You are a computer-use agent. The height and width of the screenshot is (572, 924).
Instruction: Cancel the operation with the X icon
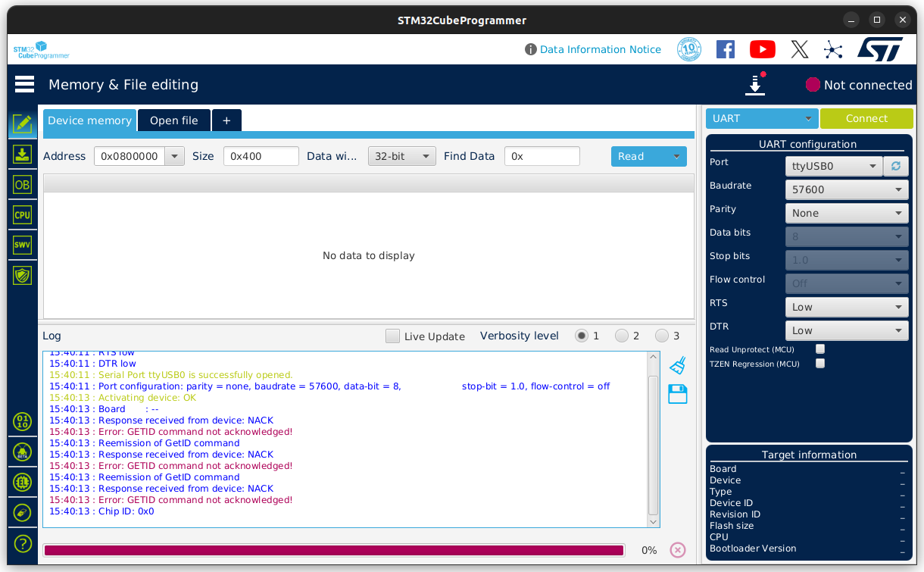pyautogui.click(x=678, y=550)
